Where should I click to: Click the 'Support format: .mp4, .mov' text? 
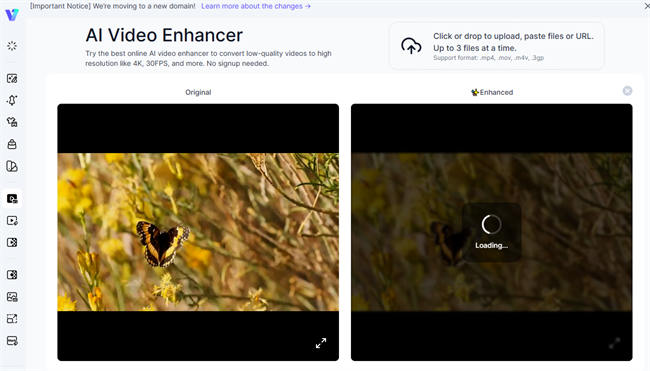488,58
